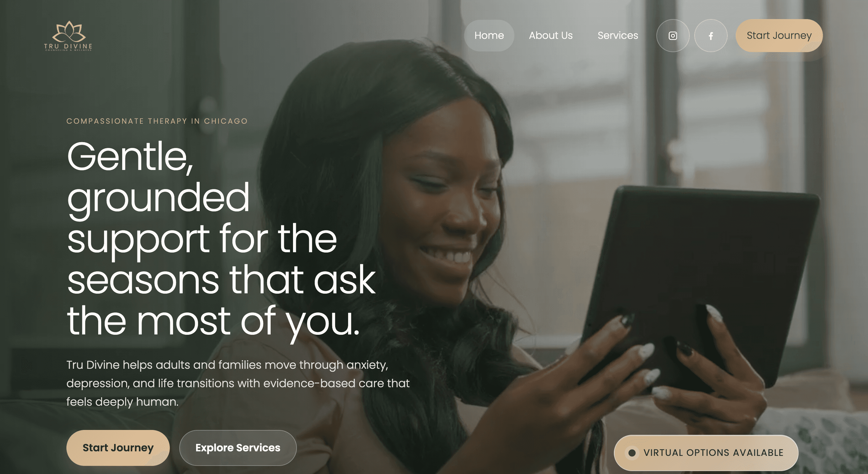
Task: Open the Instagram profile icon
Action: click(x=673, y=36)
